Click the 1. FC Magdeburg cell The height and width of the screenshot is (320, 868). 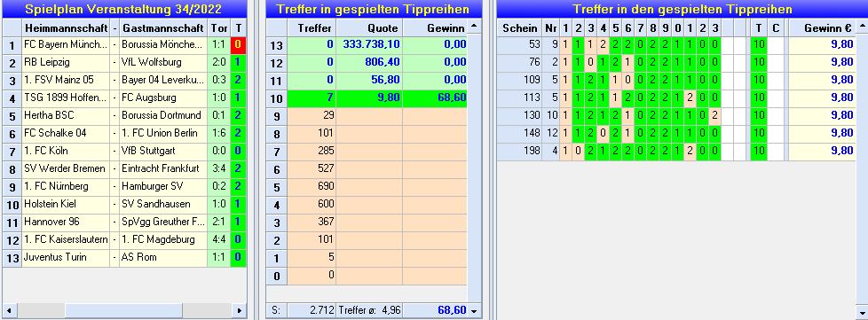point(163,239)
